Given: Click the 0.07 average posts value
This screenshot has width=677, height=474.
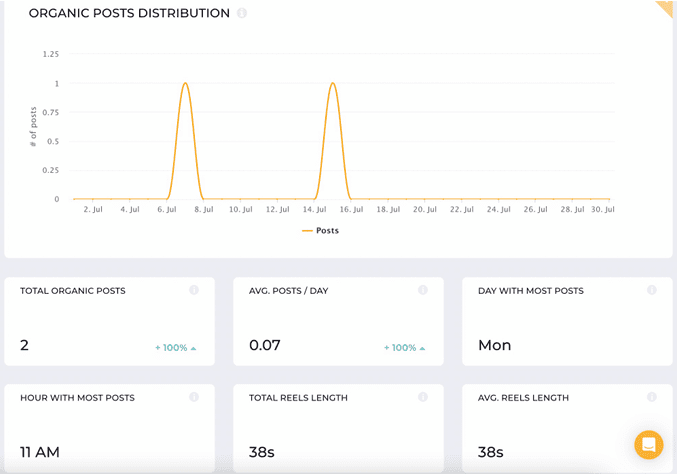Looking at the screenshot, I should click(x=264, y=345).
